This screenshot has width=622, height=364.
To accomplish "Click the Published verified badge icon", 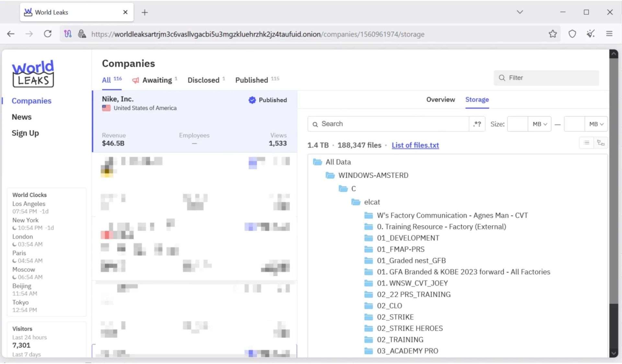I will click(252, 100).
